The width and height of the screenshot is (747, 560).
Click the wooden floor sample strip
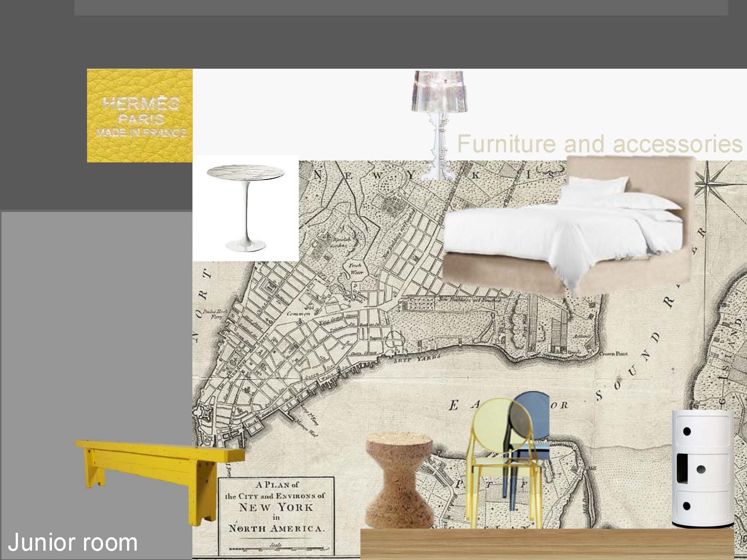[x=547, y=544]
